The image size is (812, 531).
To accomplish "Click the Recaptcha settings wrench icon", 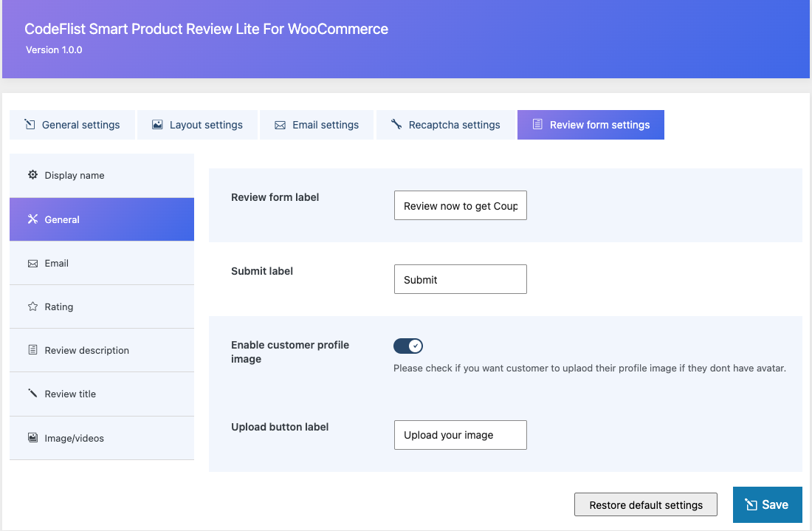I will (396, 124).
